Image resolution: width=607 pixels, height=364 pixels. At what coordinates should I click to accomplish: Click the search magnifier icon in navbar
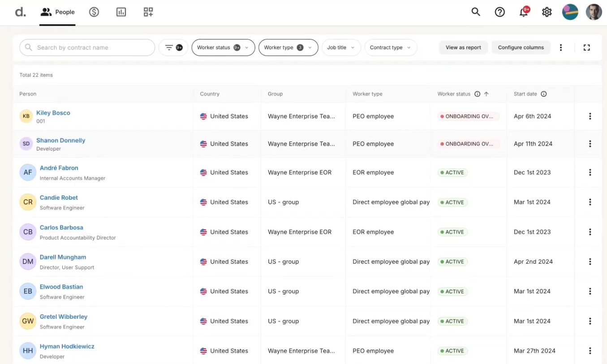point(476,12)
